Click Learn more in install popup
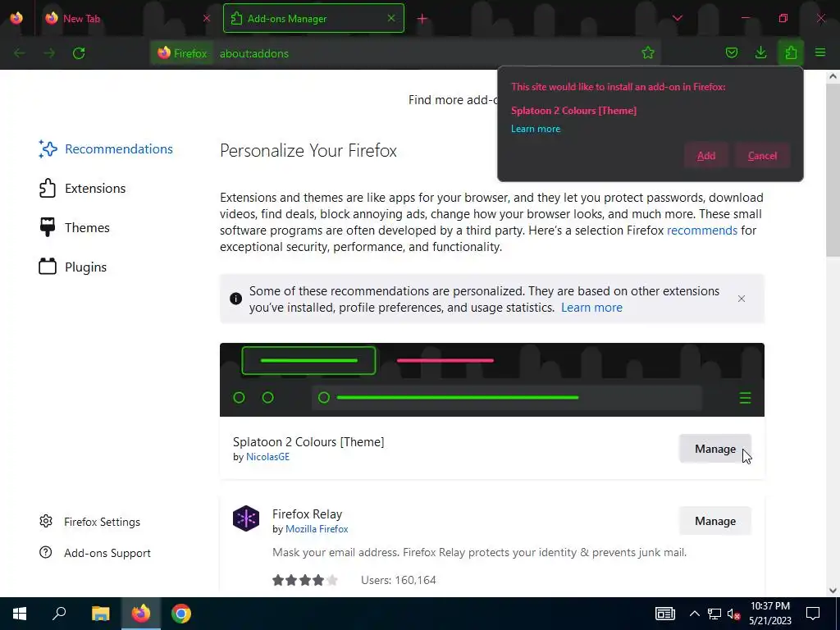 click(x=535, y=129)
